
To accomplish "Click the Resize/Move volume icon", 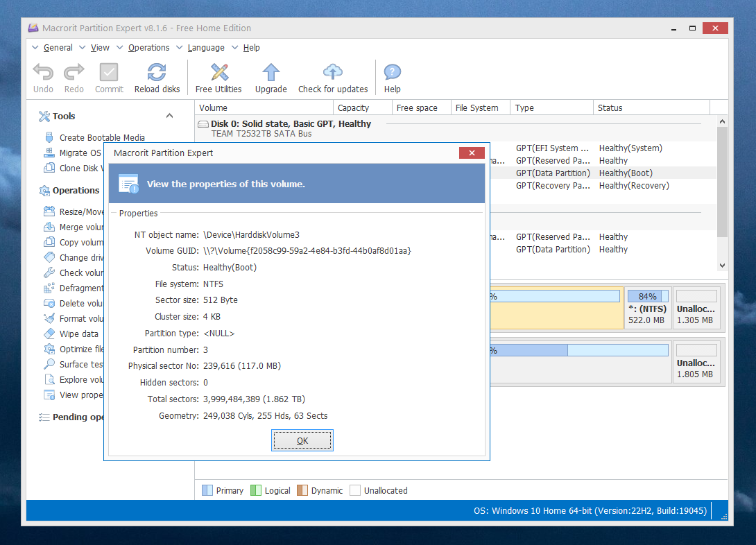I will pos(49,211).
